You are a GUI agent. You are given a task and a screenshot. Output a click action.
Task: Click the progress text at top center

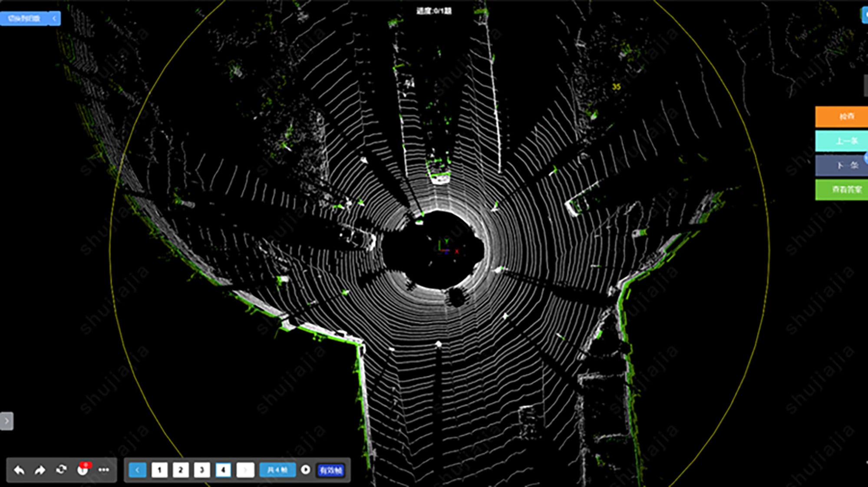434,11
